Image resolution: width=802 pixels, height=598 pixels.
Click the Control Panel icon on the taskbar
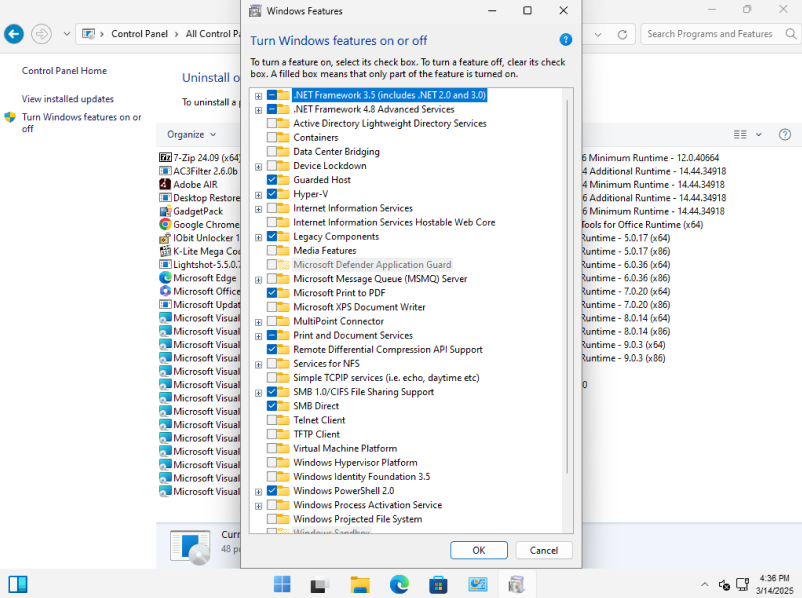point(478,584)
